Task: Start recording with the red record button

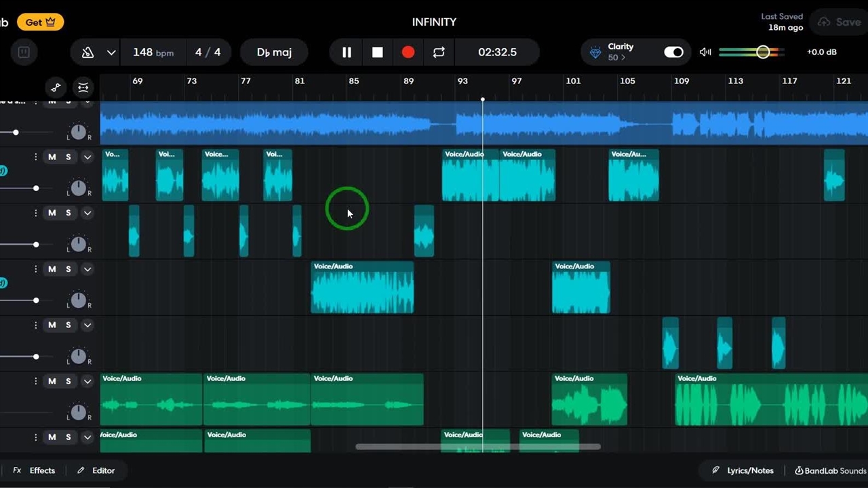Action: [x=408, y=52]
